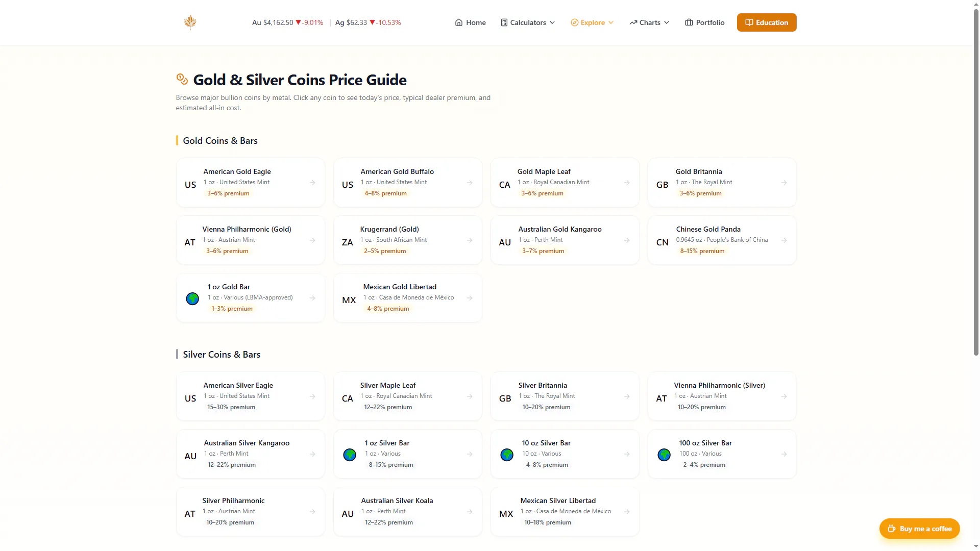980x551 pixels.
Task: Click the Buy me a coffee button
Action: [x=919, y=529]
